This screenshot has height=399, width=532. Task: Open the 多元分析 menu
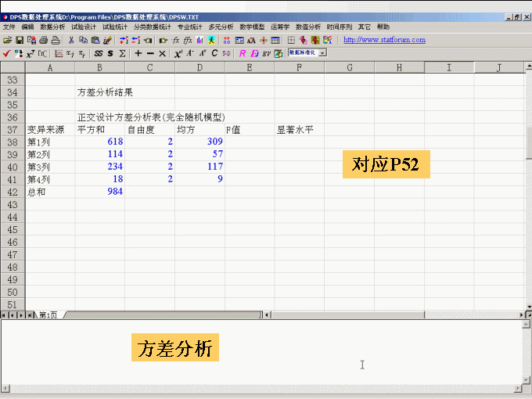pyautogui.click(x=221, y=27)
